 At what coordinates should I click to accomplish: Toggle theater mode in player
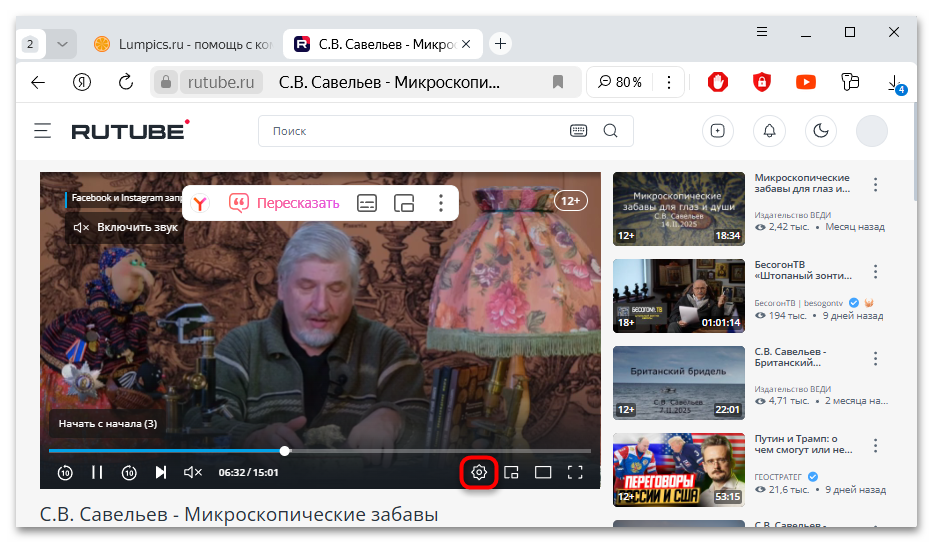tap(543, 472)
